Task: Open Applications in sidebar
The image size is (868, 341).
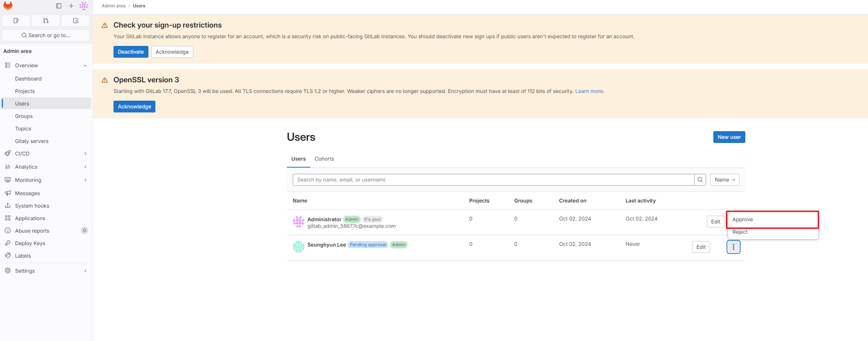Action: click(46, 218)
